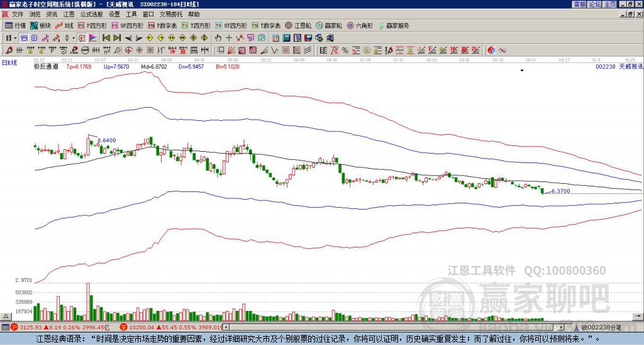The width and height of the screenshot is (644, 345).
Task: Click the right arrow below volume chart
Action: point(638,316)
